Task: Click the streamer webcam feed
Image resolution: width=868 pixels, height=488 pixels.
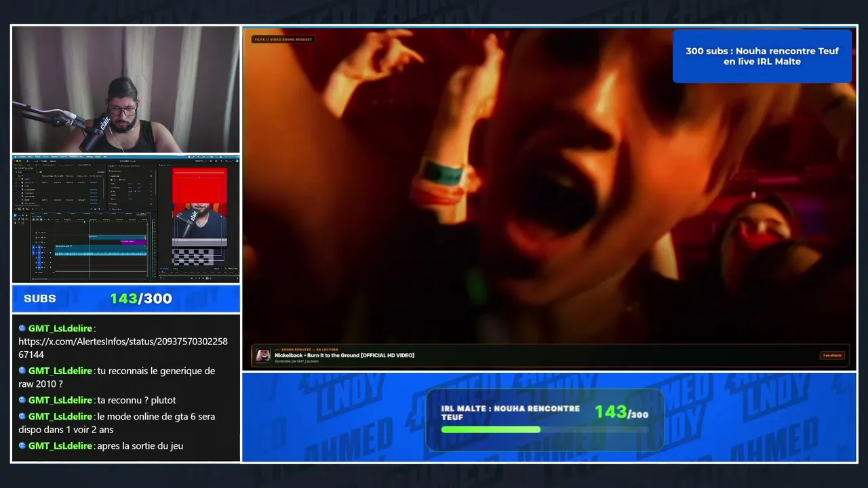Action: point(125,89)
